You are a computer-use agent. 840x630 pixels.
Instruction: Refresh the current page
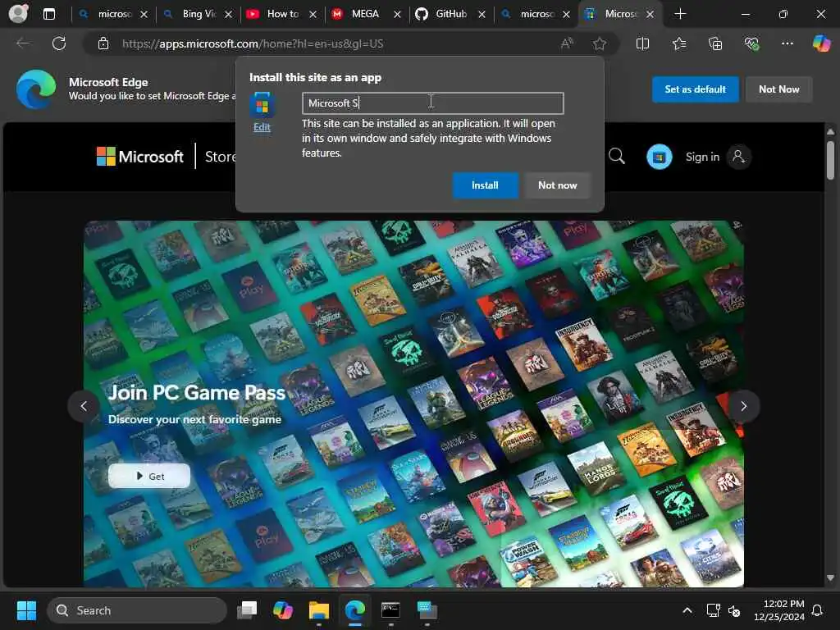59,43
